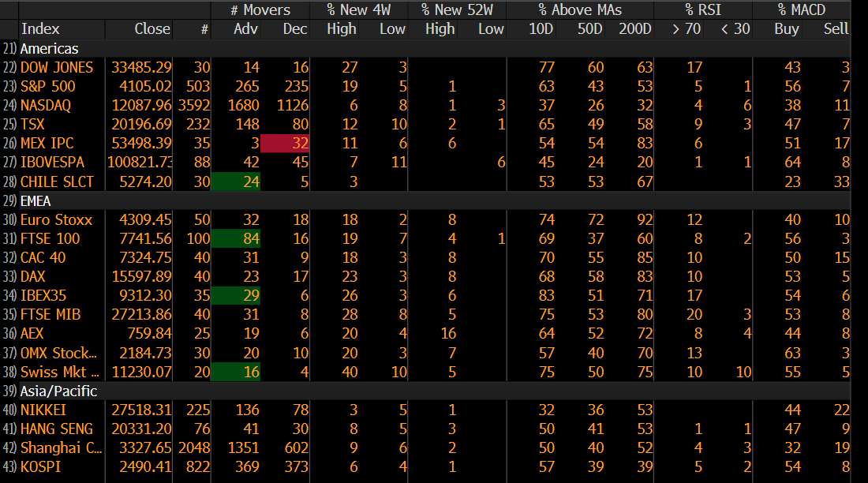Click CHILE SLCT green advancers cell 24
The height and width of the screenshot is (483, 868).
pyautogui.click(x=236, y=182)
